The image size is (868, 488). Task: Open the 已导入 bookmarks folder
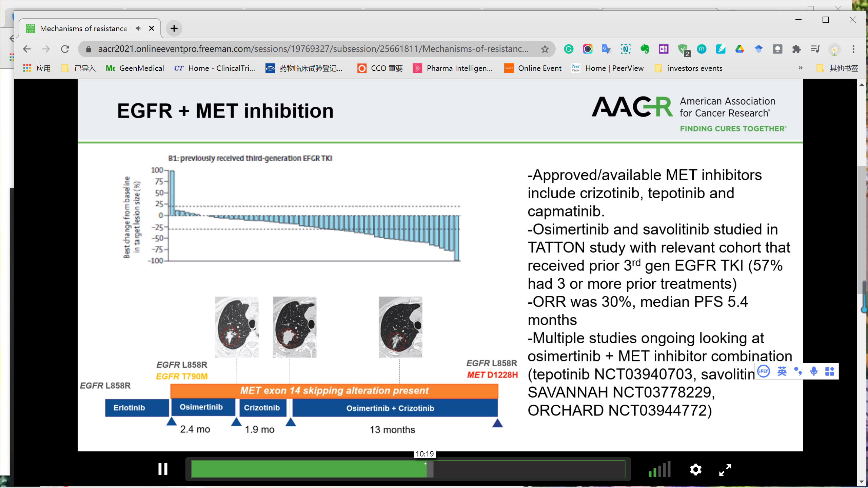[x=79, y=68]
